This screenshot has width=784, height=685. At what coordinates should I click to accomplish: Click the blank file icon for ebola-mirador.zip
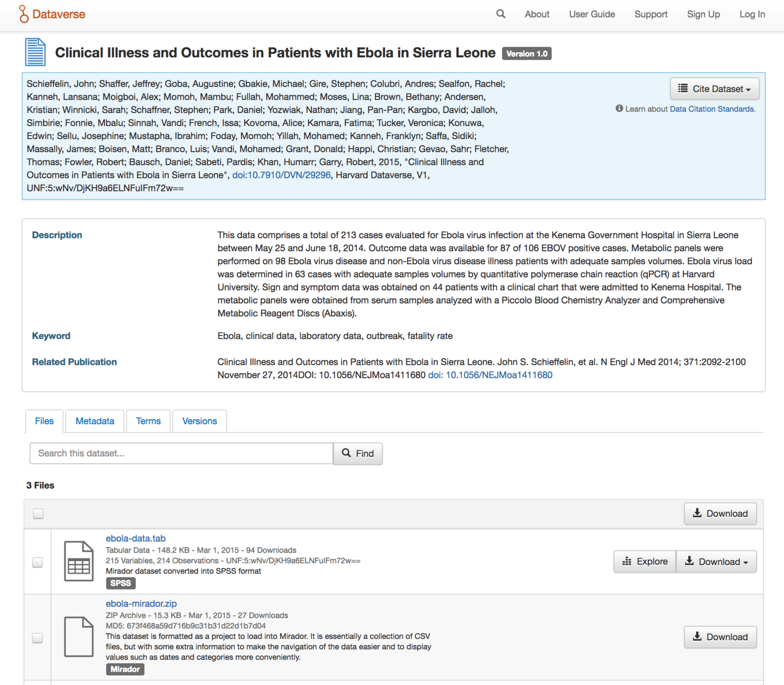pos(79,637)
